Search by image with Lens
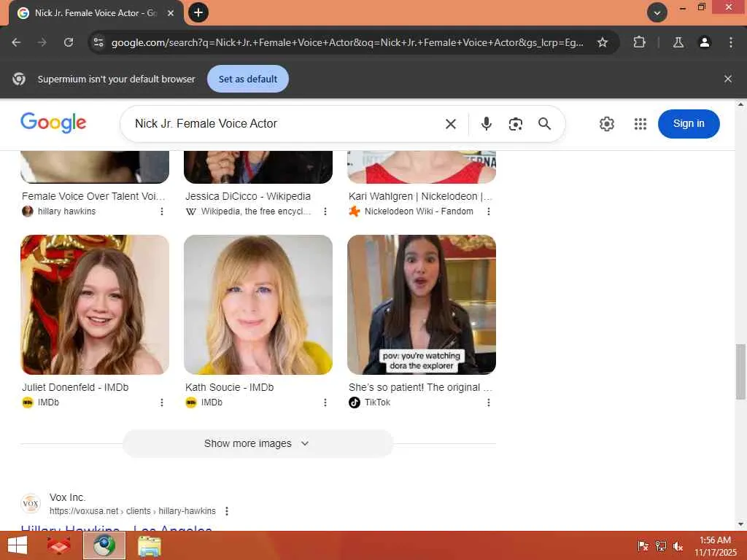This screenshot has height=560, width=747. (x=516, y=124)
